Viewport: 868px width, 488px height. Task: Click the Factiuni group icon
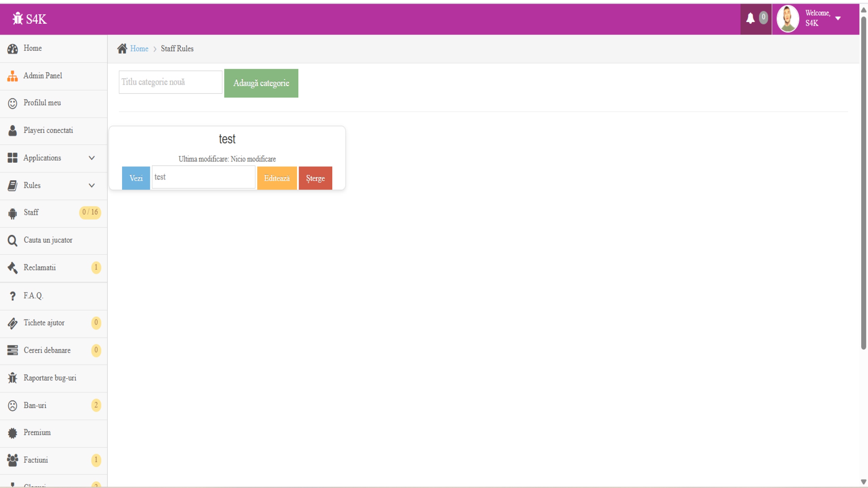[x=13, y=460]
